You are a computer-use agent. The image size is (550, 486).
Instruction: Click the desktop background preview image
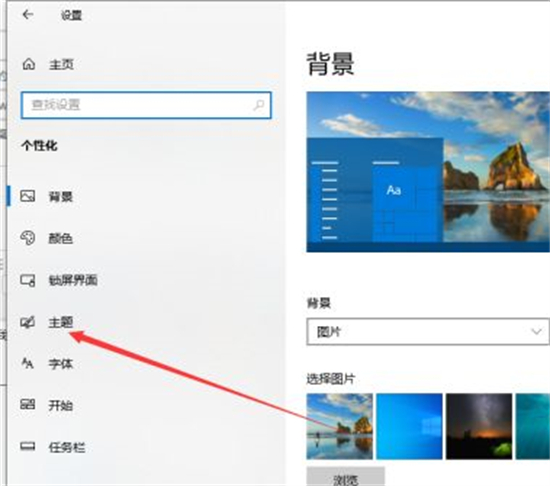pos(428,172)
